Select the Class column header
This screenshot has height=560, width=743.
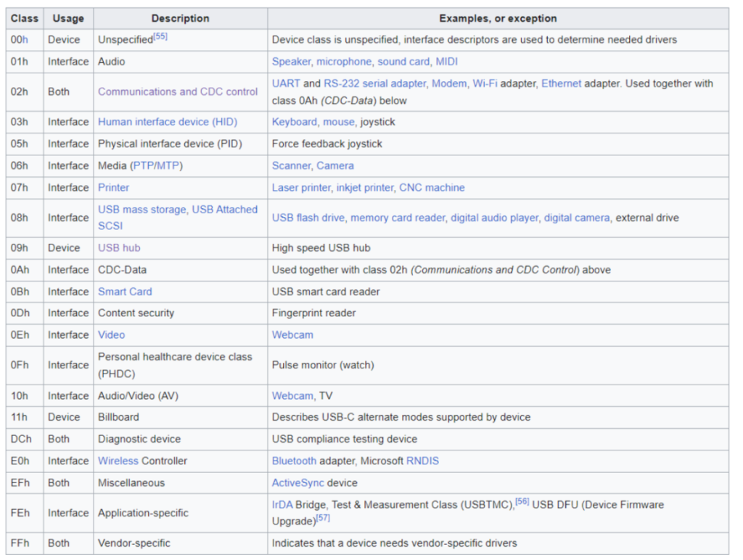tap(25, 18)
